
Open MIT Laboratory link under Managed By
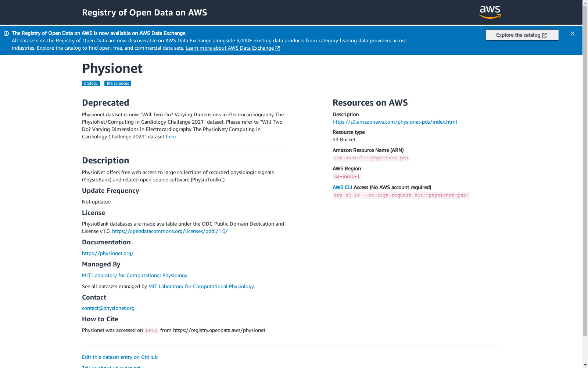135,275
